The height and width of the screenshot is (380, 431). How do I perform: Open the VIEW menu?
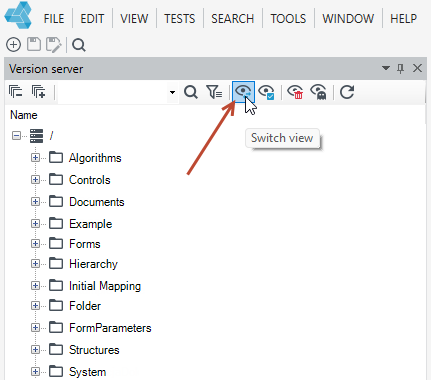click(134, 19)
